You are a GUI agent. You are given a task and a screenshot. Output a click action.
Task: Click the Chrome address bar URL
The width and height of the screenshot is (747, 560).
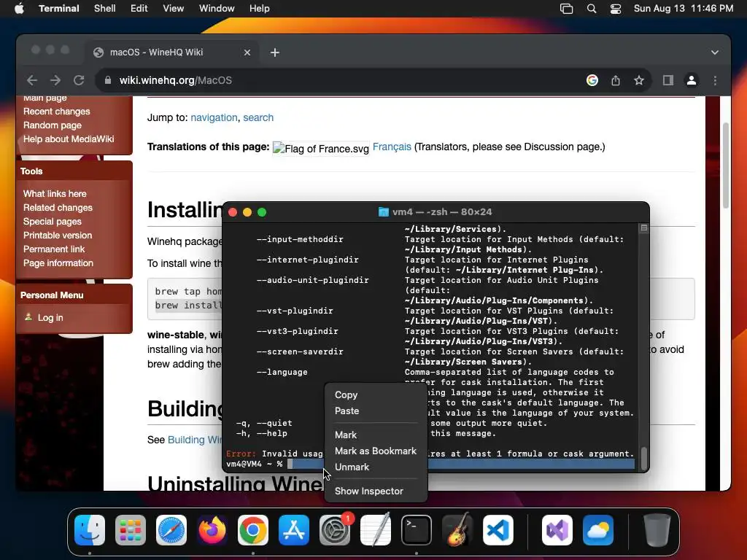point(175,80)
